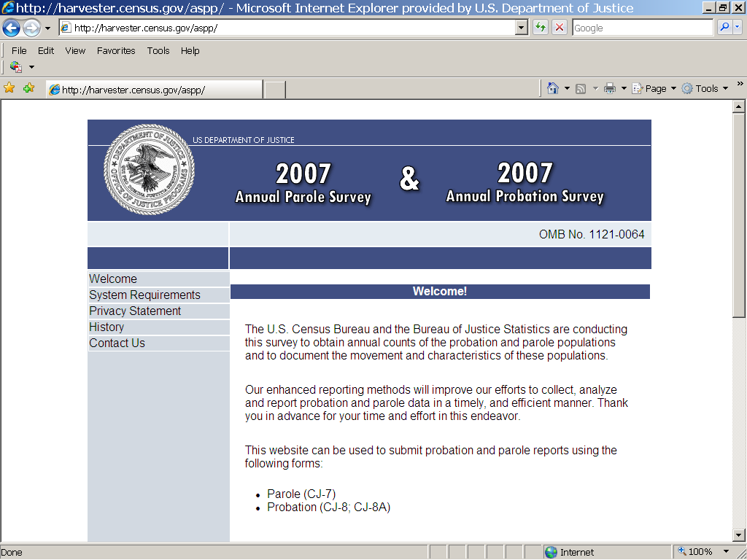Open the View menu
Image resolution: width=747 pixels, height=560 pixels.
[75, 50]
